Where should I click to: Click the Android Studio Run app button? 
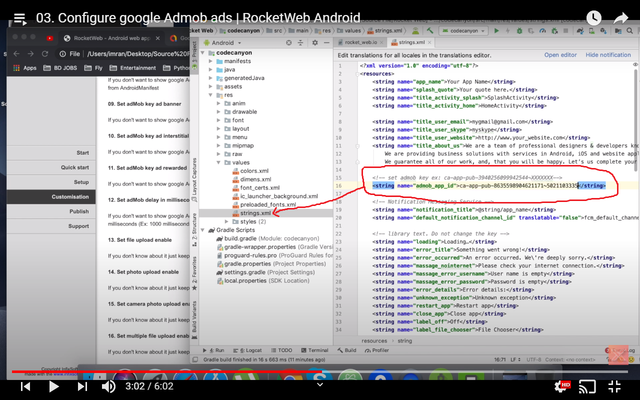pyautogui.click(x=496, y=31)
